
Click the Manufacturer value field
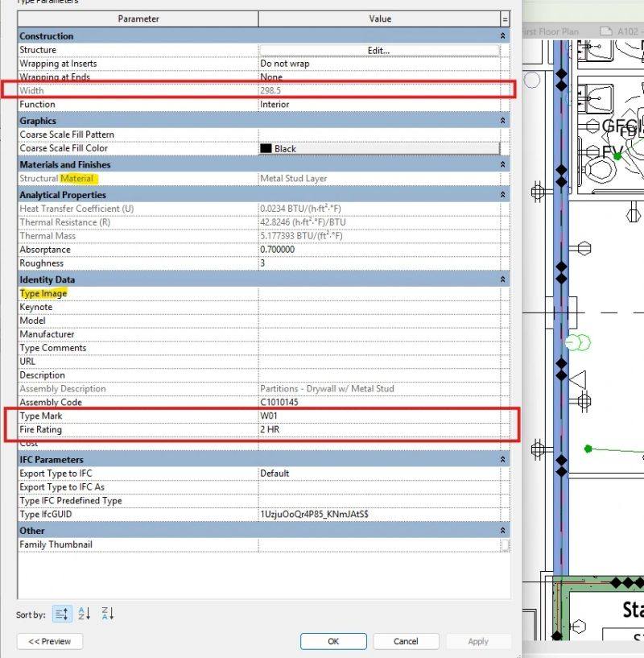pyautogui.click(x=379, y=334)
